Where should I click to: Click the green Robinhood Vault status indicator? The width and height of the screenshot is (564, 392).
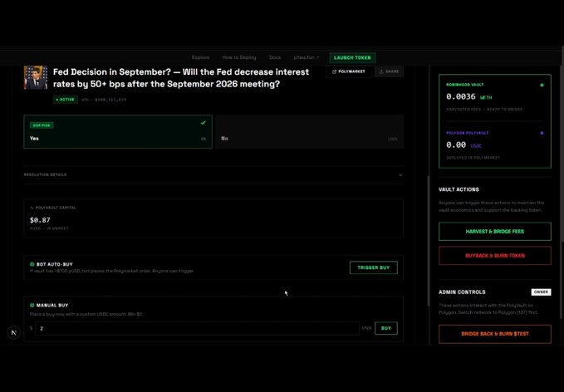coord(542,86)
